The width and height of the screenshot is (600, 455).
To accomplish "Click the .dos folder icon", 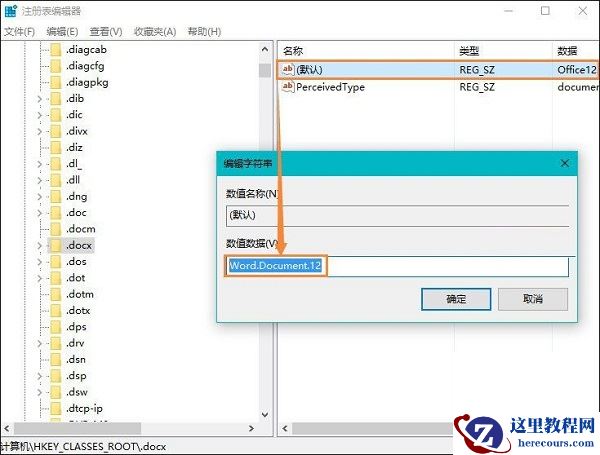I will [x=56, y=262].
